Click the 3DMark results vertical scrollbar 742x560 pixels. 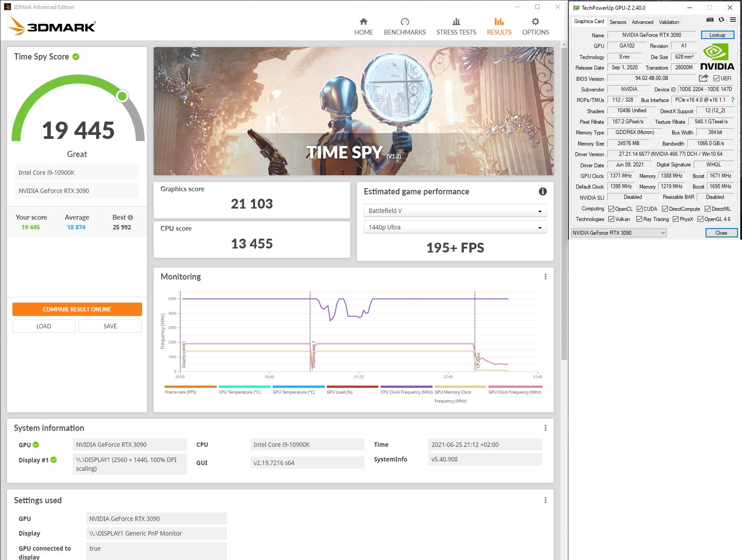point(564,204)
